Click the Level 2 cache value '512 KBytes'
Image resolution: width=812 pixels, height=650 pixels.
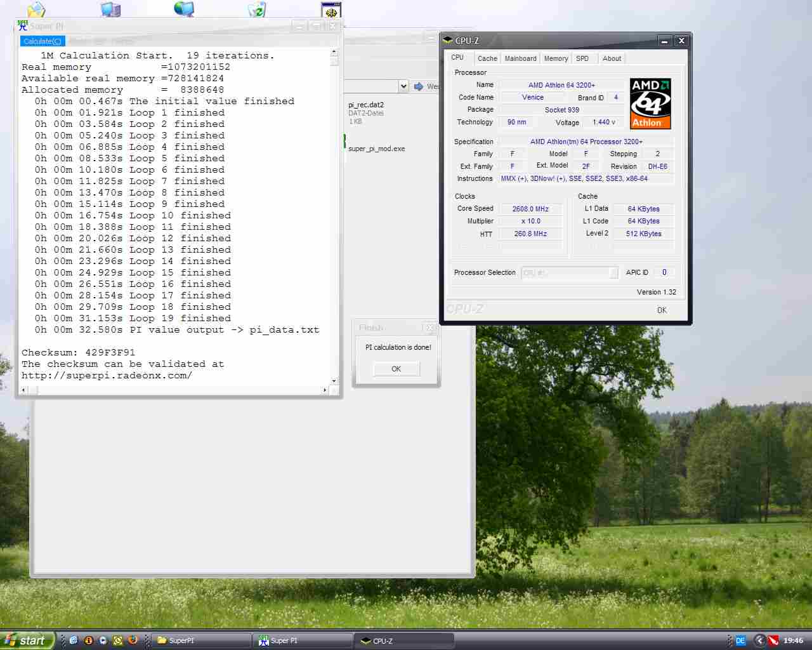pos(643,234)
